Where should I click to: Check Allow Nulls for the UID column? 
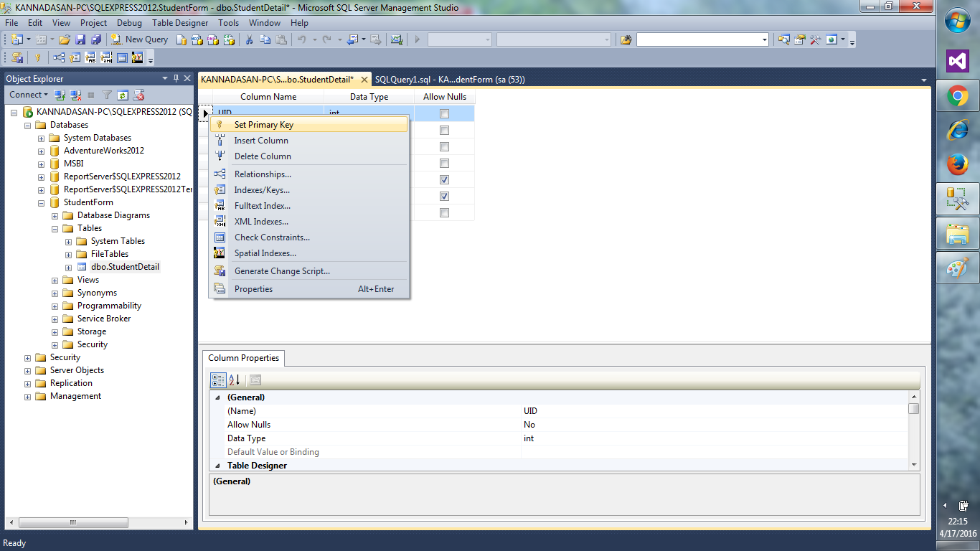(443, 113)
